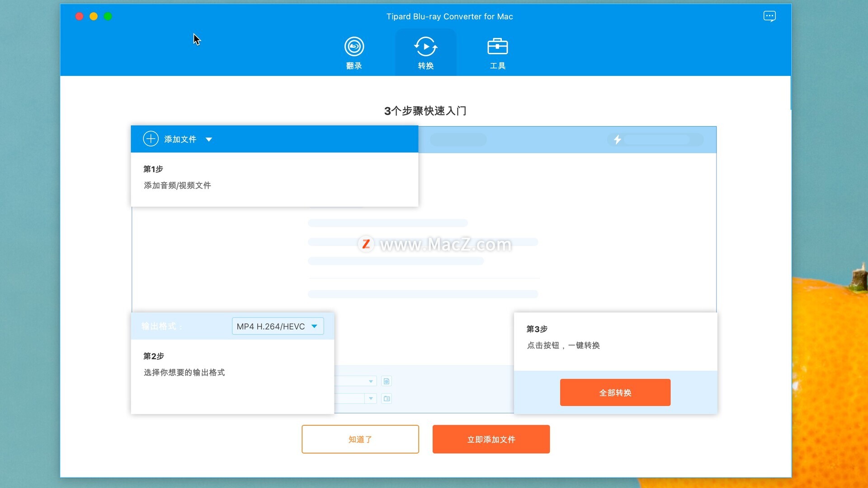Click the 添加音频/视频文件 description text
Viewport: 868px width, 488px height.
[177, 185]
